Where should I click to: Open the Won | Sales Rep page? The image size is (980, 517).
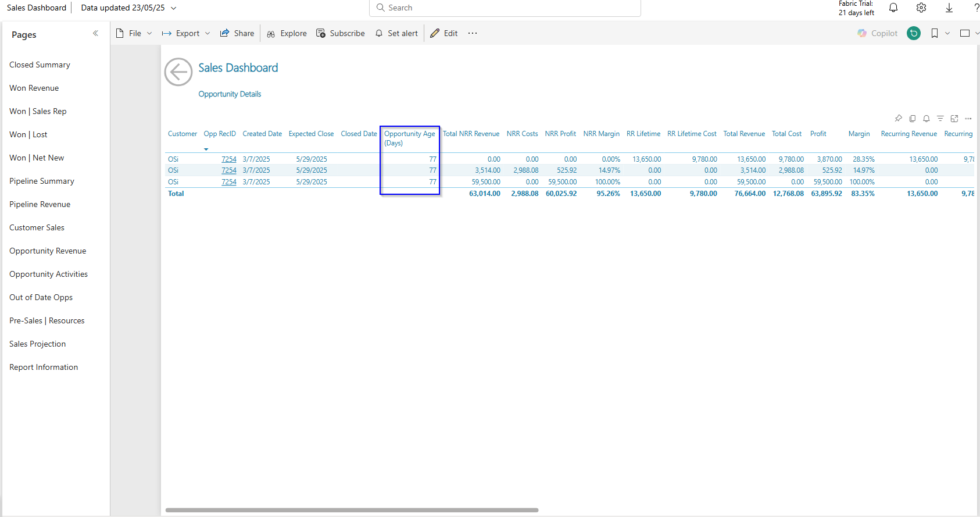(38, 111)
